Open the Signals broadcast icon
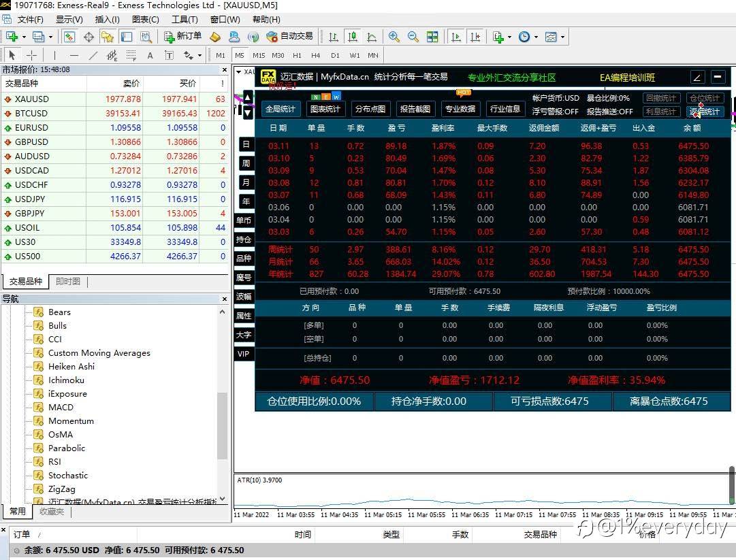Image resolution: width=736 pixels, height=560 pixels. 253,37
